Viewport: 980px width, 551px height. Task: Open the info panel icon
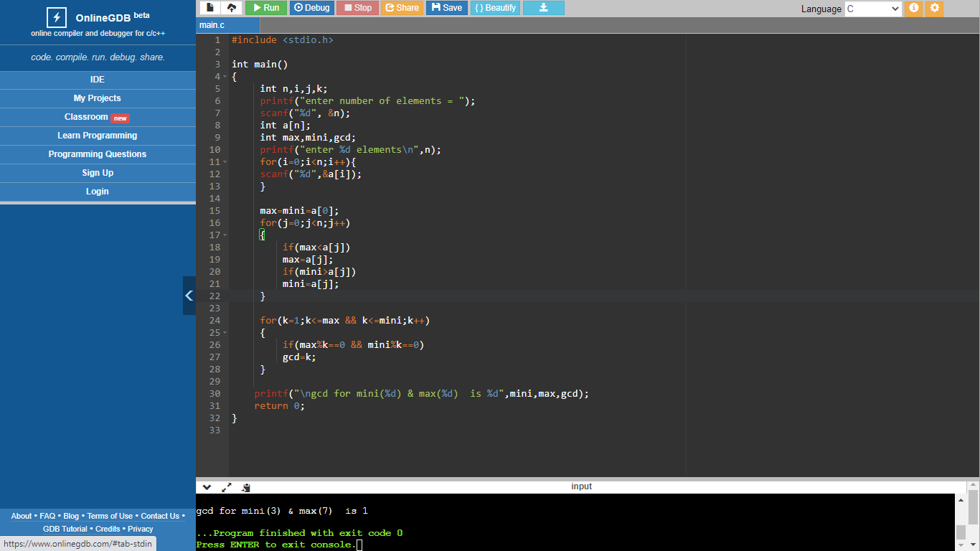click(913, 8)
